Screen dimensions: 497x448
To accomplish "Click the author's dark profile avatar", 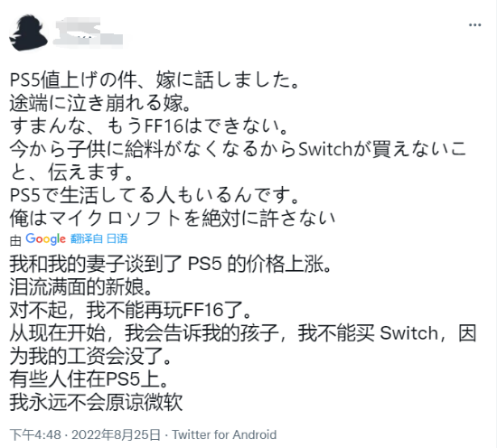I will 29,33.
